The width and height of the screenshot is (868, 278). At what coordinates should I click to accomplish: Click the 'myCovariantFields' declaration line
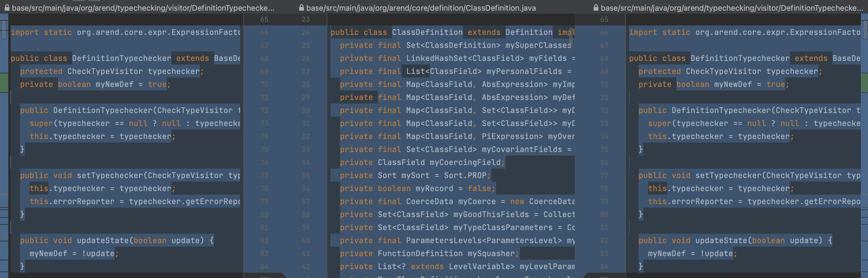pyautogui.click(x=456, y=149)
